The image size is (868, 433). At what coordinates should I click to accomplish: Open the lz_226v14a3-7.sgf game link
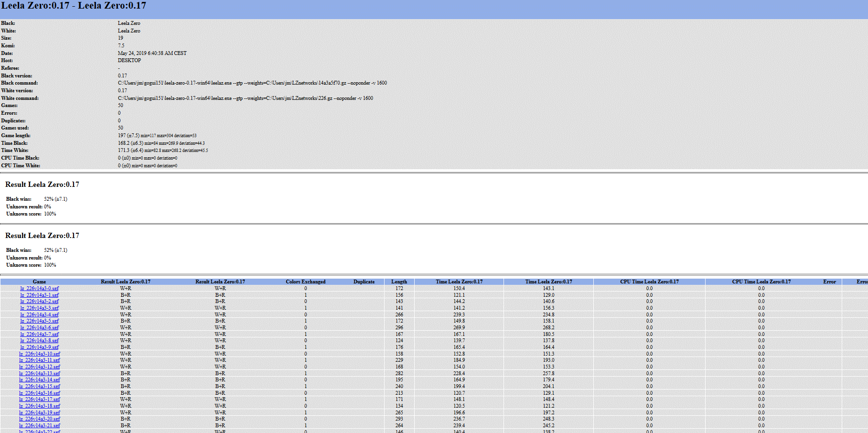pyautogui.click(x=39, y=335)
